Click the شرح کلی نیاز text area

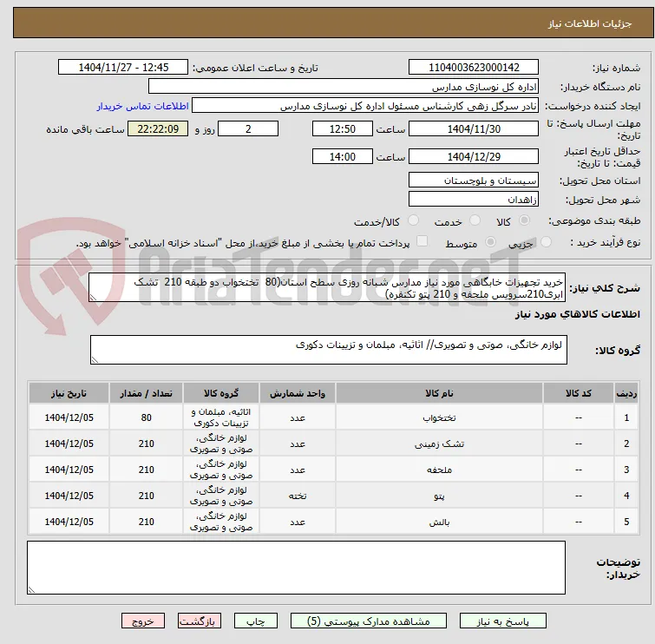327,287
